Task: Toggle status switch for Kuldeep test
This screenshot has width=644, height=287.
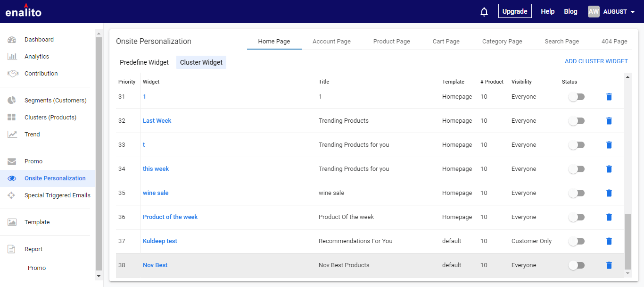Action: (x=576, y=241)
